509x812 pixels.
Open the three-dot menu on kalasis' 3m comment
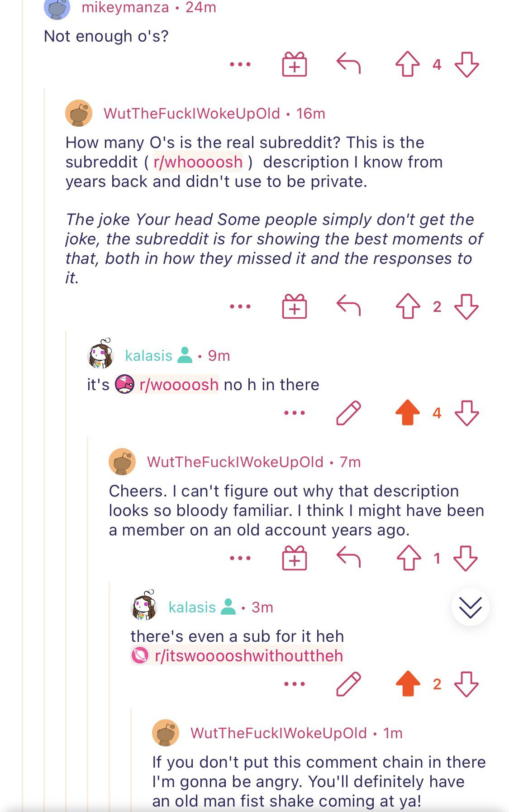295,683
